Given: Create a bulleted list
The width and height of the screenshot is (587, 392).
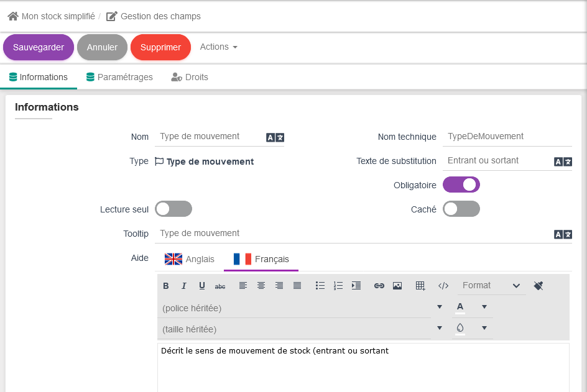Looking at the screenshot, I should [320, 286].
